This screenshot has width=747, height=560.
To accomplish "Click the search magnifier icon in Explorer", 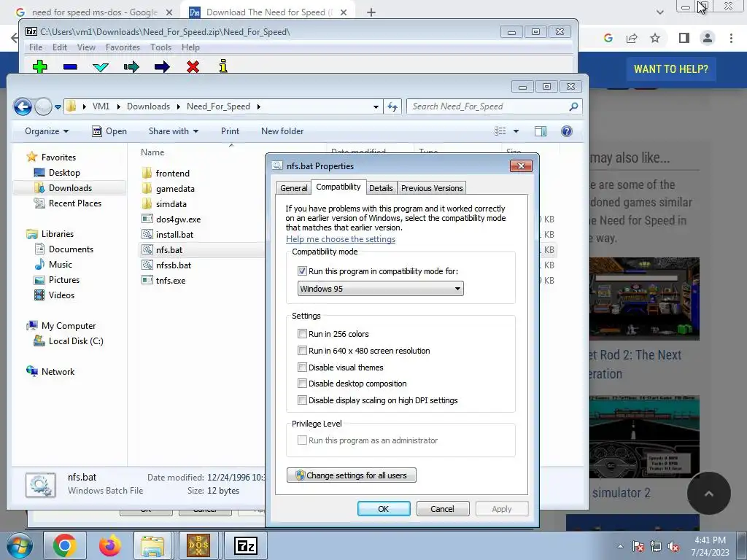I will [573, 106].
